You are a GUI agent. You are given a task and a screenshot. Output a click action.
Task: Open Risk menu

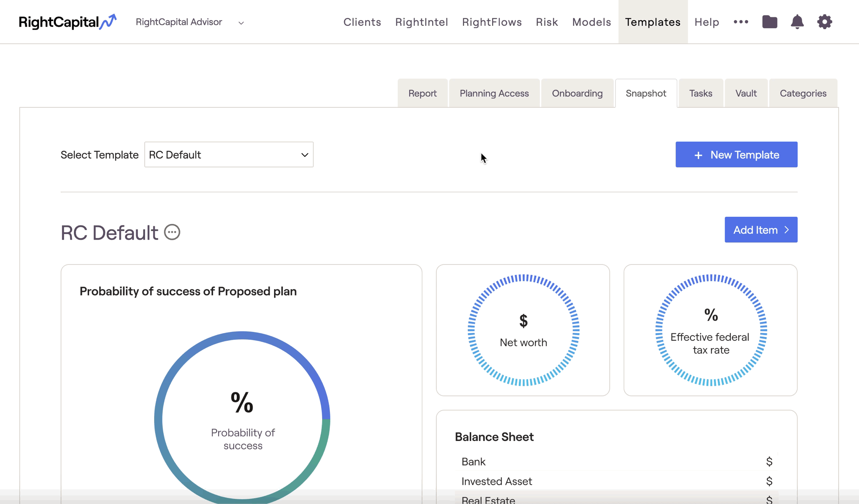coord(547,22)
